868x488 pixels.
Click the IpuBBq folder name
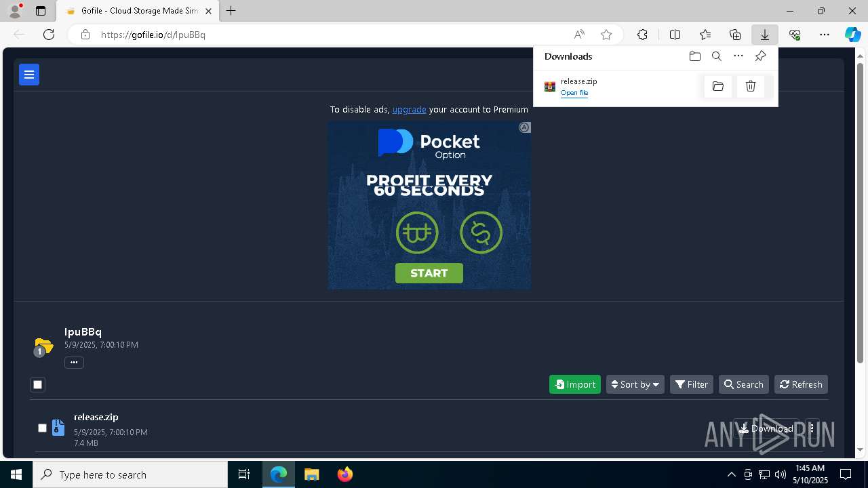click(x=83, y=331)
